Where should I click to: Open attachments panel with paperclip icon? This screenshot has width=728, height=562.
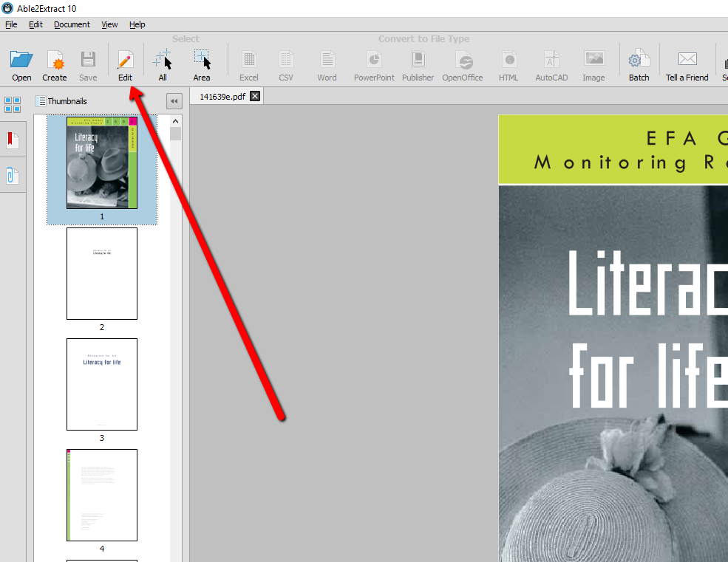(13, 176)
